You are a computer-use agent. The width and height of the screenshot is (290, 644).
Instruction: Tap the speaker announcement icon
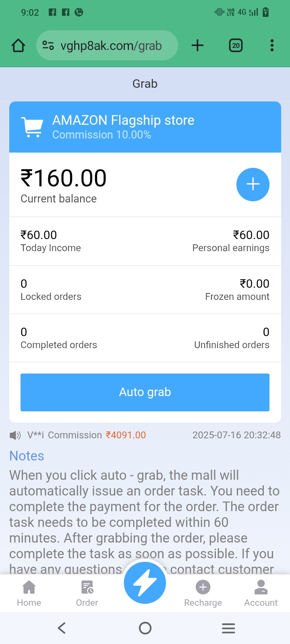[15, 435]
